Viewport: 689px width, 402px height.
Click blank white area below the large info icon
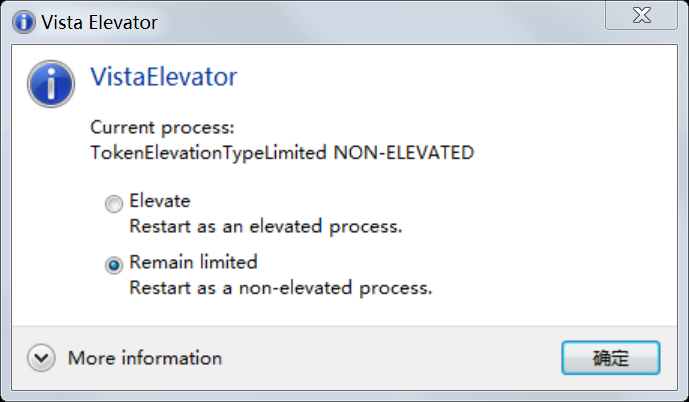click(x=52, y=220)
